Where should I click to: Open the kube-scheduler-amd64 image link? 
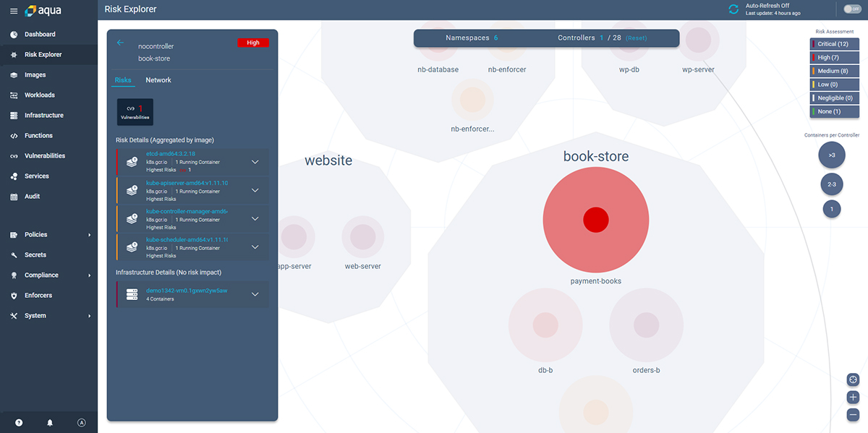[x=187, y=239]
